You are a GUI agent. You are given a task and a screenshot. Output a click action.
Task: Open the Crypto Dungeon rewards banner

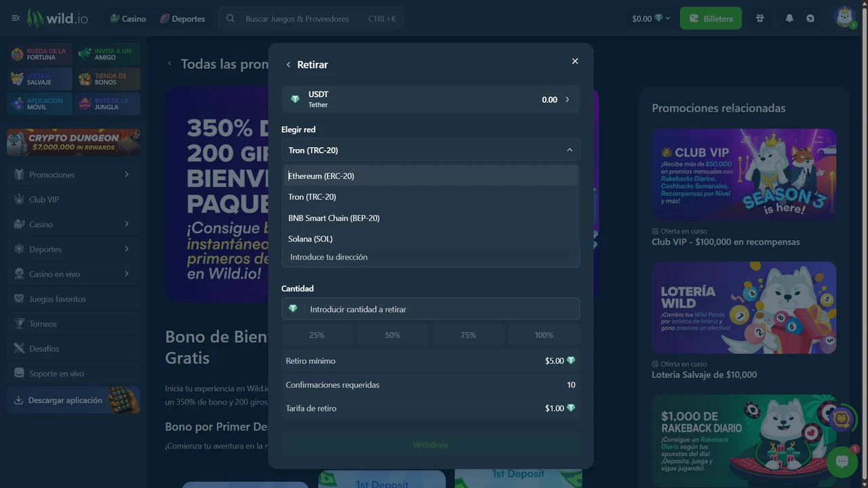click(x=74, y=142)
